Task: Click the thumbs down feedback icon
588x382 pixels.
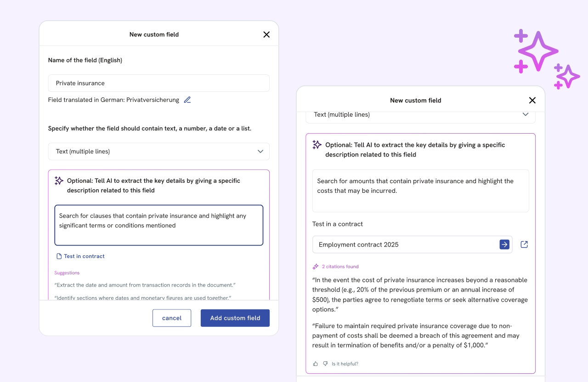Action: pyautogui.click(x=325, y=364)
